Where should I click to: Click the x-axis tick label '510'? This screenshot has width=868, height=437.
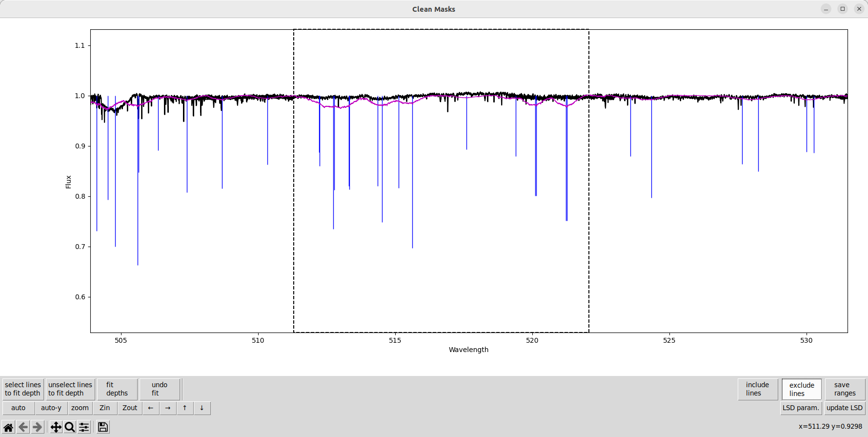(258, 340)
